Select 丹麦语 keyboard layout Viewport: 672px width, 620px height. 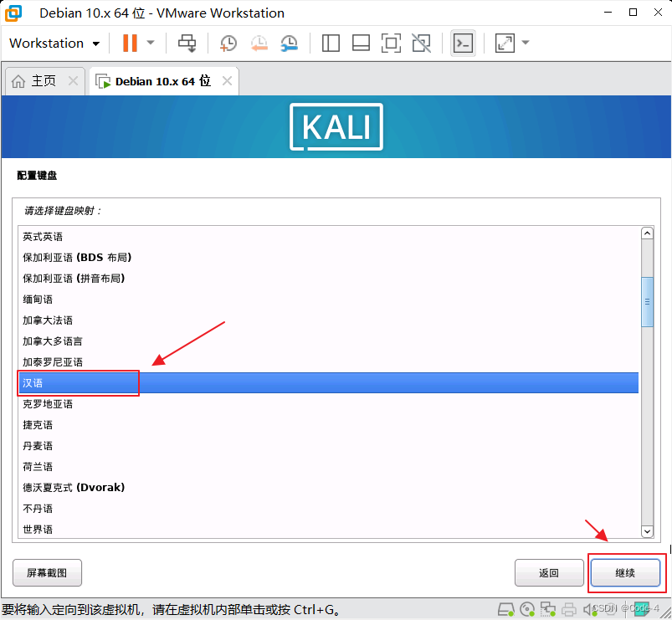tap(328, 446)
